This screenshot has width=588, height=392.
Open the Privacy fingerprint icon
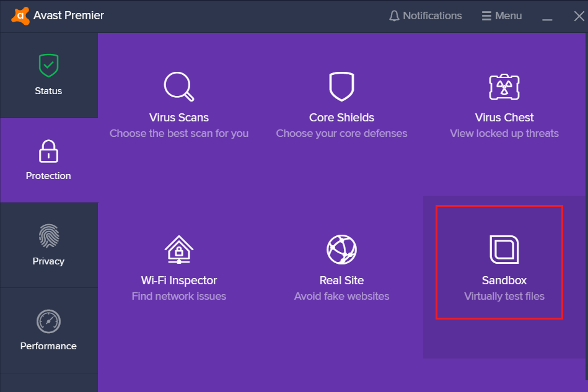coord(49,236)
